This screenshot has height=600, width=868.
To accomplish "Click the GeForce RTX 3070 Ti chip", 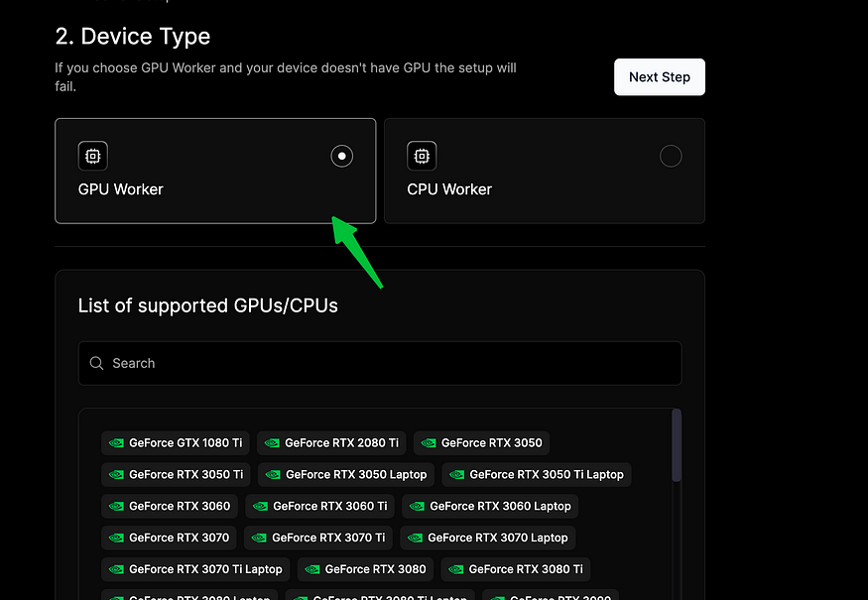I will click(x=318, y=538).
